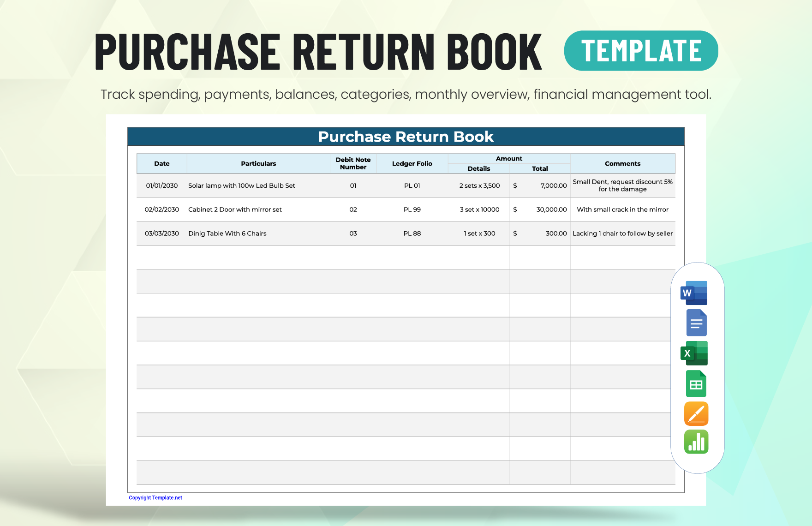Click ledger folio PL 01

click(x=412, y=185)
